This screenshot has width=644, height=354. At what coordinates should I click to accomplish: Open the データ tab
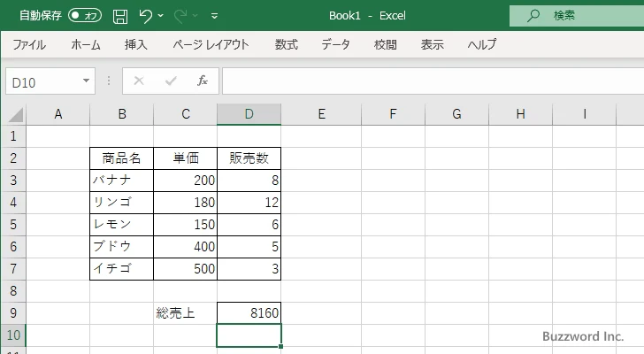pos(335,44)
